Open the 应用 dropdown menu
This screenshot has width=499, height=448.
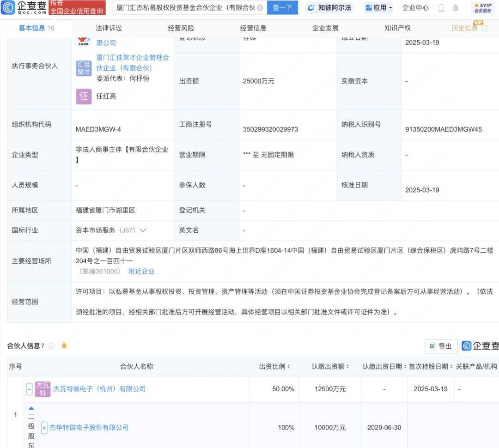(x=379, y=8)
